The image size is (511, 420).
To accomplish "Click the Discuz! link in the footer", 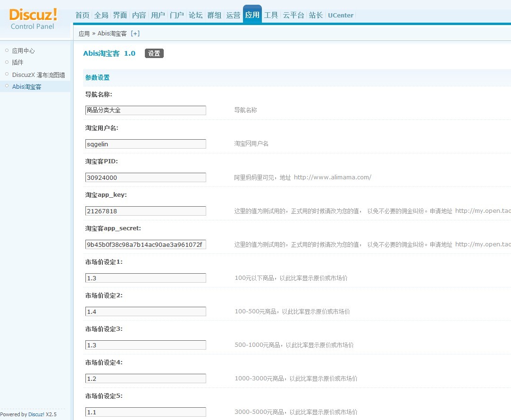I will (36, 414).
